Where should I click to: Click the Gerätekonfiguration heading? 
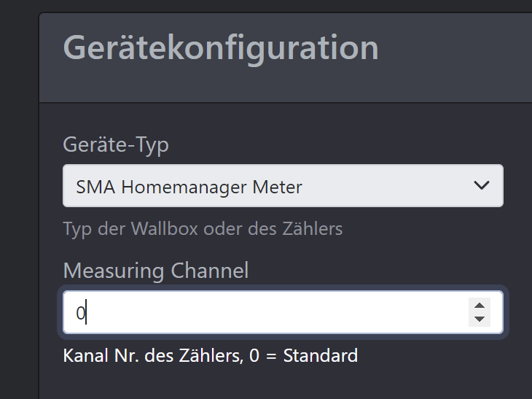(x=221, y=48)
